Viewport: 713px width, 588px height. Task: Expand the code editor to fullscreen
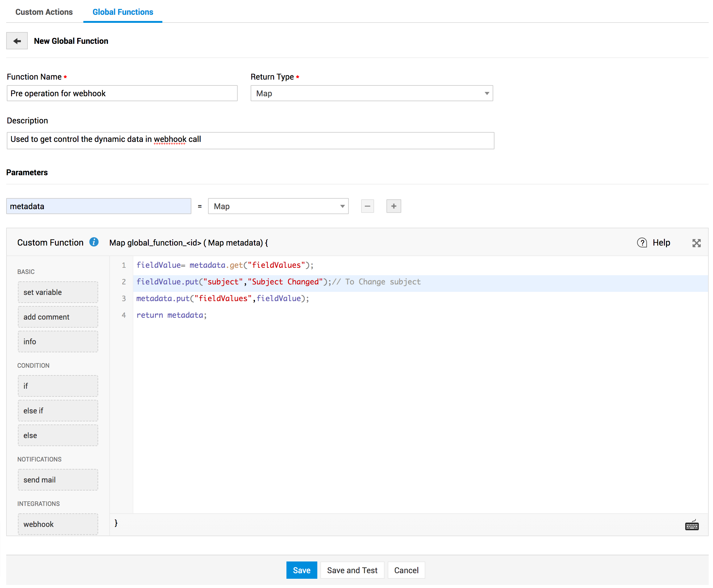pos(696,243)
